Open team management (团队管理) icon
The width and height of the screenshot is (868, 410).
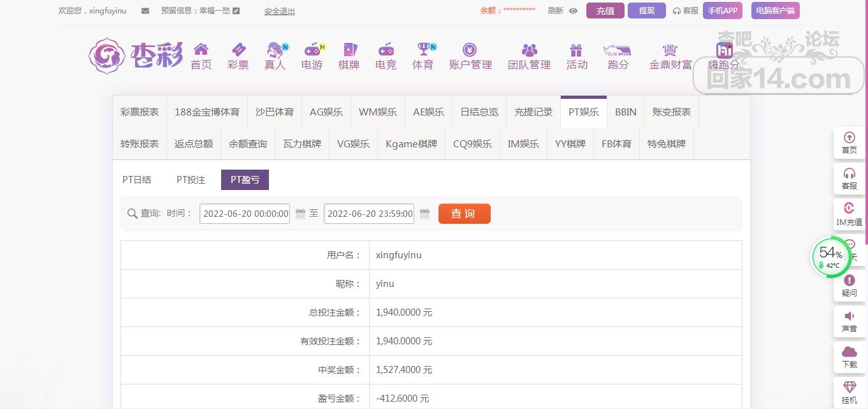click(529, 50)
